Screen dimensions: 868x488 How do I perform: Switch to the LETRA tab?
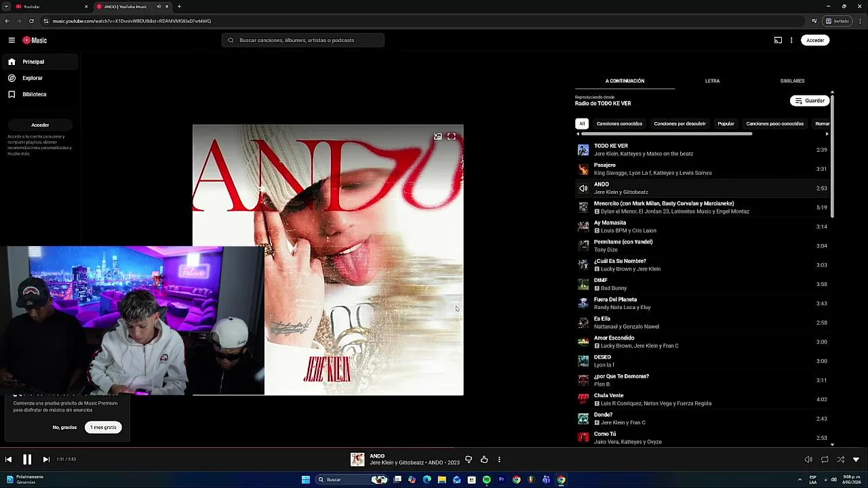(712, 81)
